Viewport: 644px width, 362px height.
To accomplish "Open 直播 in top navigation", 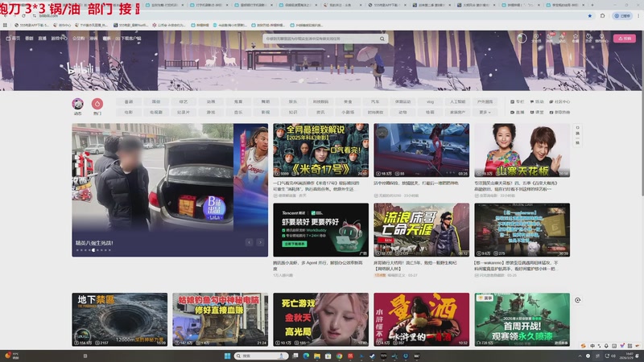I will [43, 38].
